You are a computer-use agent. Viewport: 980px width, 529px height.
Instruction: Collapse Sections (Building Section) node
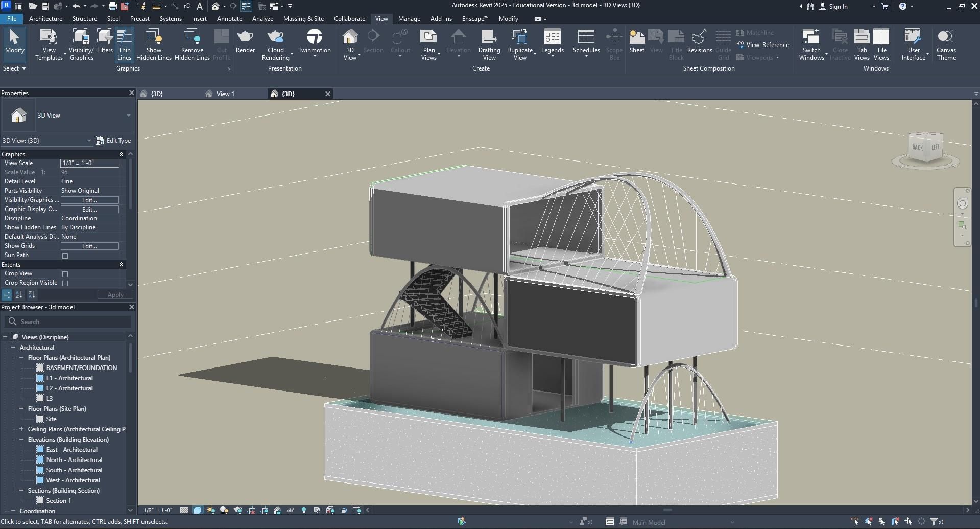tap(21, 491)
